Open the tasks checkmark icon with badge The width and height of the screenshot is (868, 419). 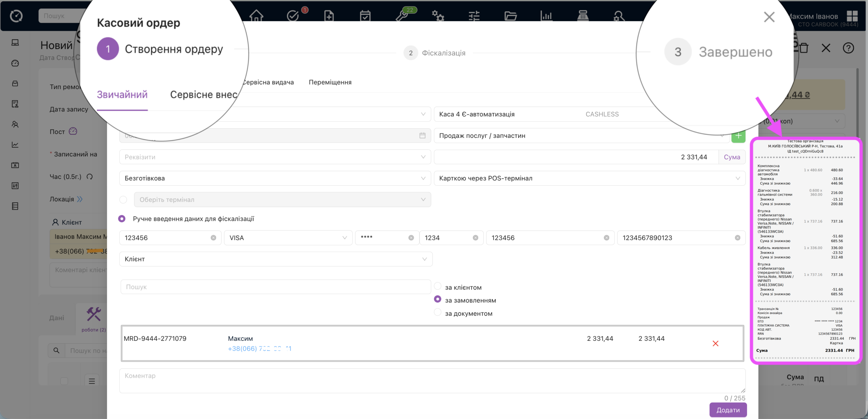point(293,16)
